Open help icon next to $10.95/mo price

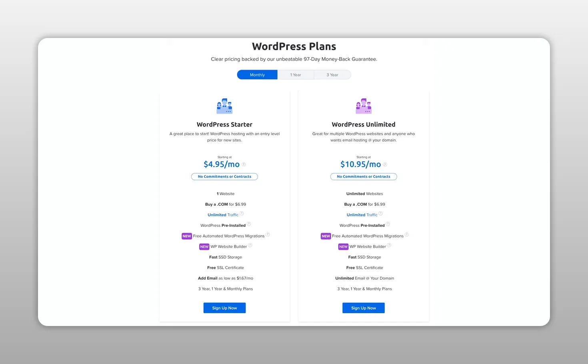coord(385,164)
